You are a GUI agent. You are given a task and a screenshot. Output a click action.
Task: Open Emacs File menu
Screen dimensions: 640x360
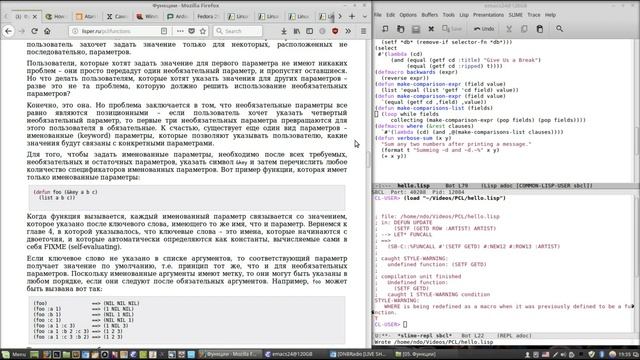point(378,15)
